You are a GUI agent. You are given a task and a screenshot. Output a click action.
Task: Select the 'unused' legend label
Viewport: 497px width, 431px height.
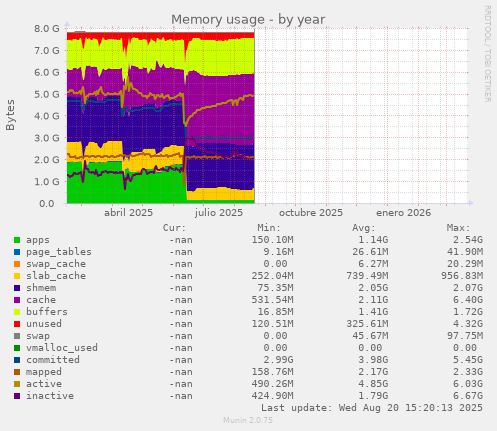pos(44,324)
